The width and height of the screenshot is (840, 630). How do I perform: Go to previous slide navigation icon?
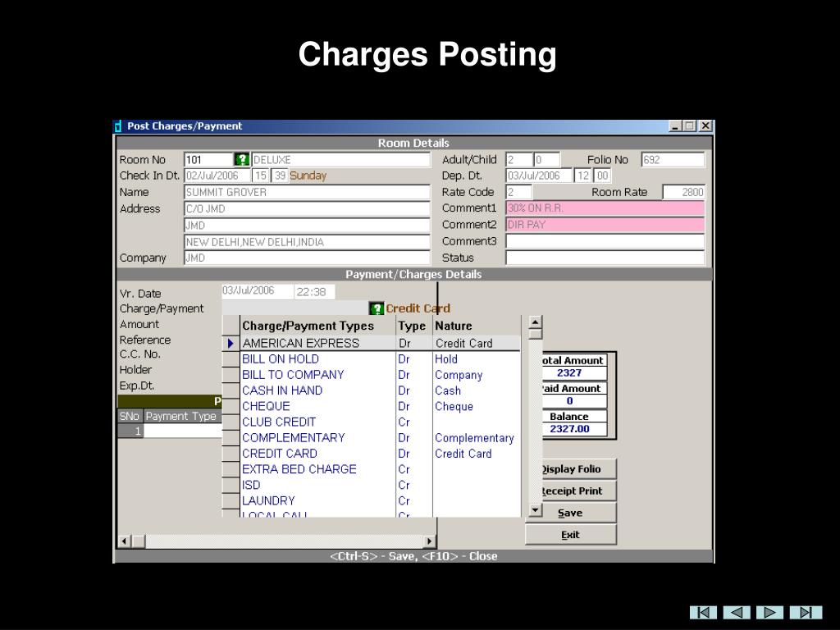pyautogui.click(x=737, y=612)
